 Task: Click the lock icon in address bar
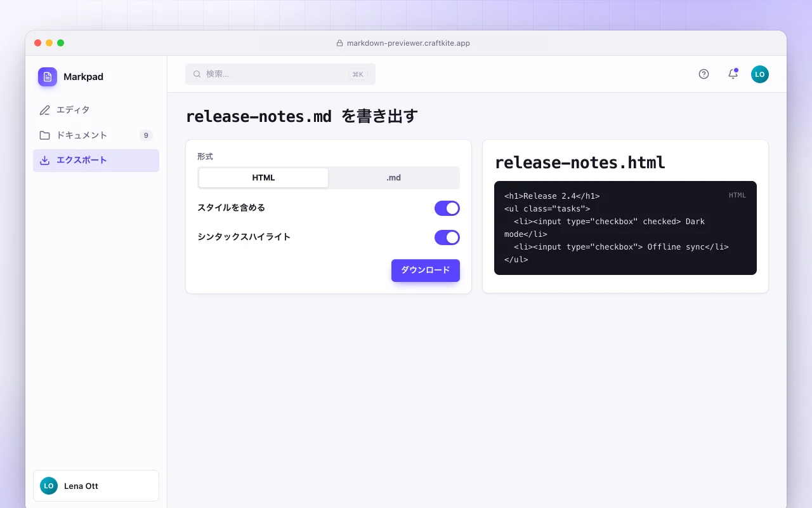(x=339, y=43)
